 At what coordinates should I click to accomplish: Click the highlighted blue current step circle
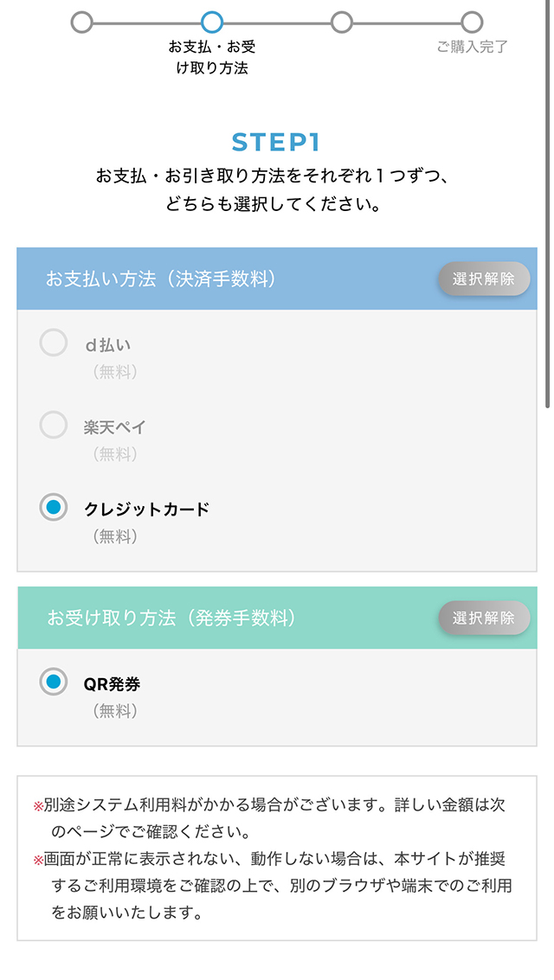[x=211, y=22]
